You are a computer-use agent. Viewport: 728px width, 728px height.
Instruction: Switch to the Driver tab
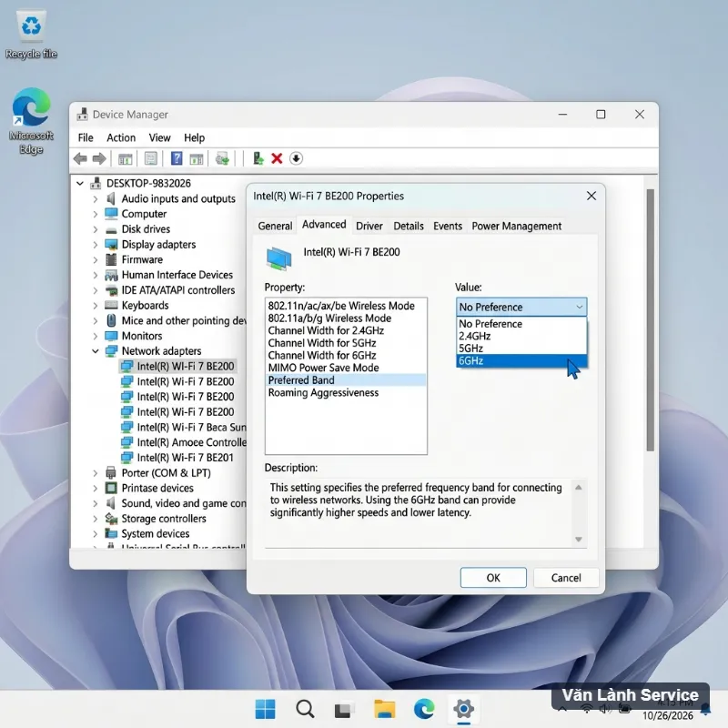pyautogui.click(x=369, y=226)
